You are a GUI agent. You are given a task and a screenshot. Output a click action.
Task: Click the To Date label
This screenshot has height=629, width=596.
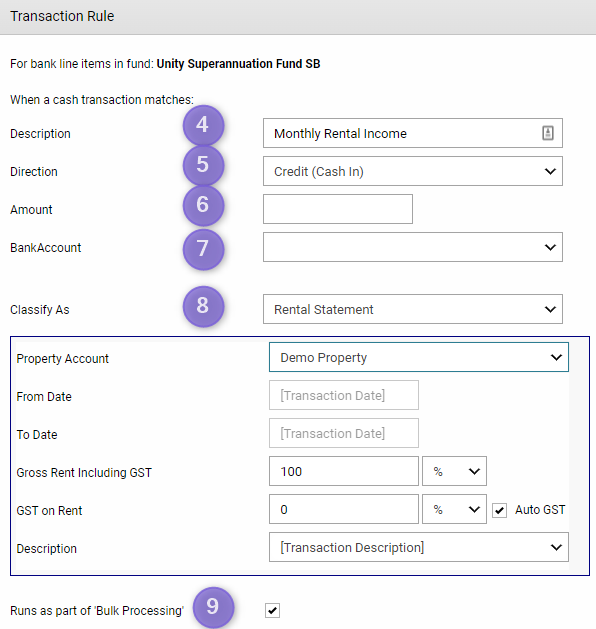(x=37, y=435)
